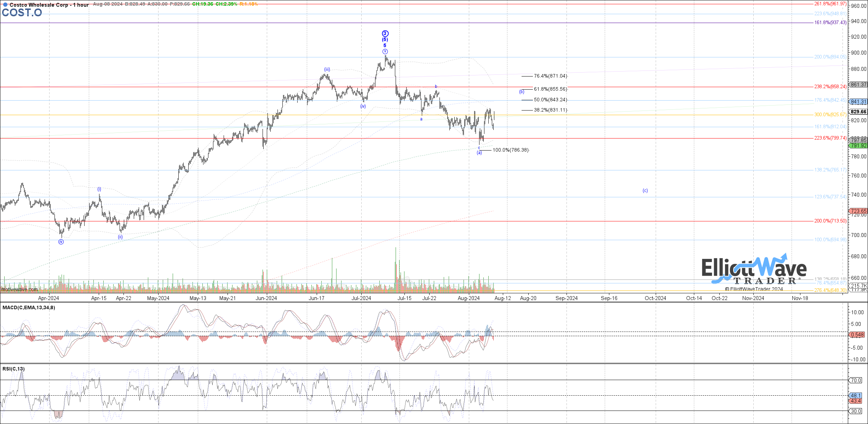The height and width of the screenshot is (424, 868).
Task: Click the 200.0%(894.05) Fibonacci level label
Action: pos(830,57)
